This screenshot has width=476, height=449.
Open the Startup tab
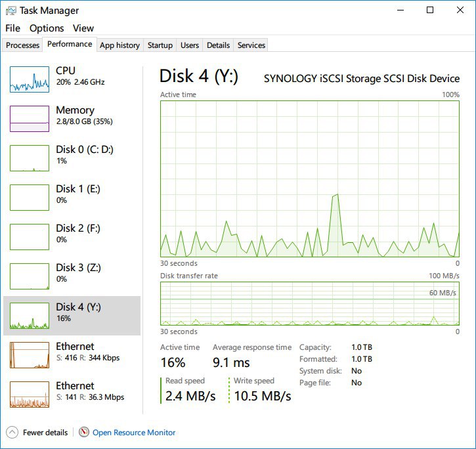(160, 45)
